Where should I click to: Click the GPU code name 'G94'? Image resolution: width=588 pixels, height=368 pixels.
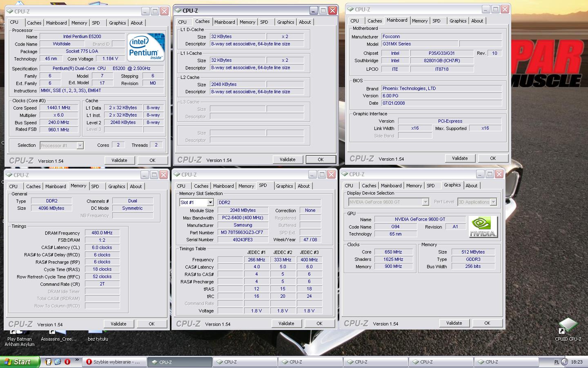click(x=395, y=227)
